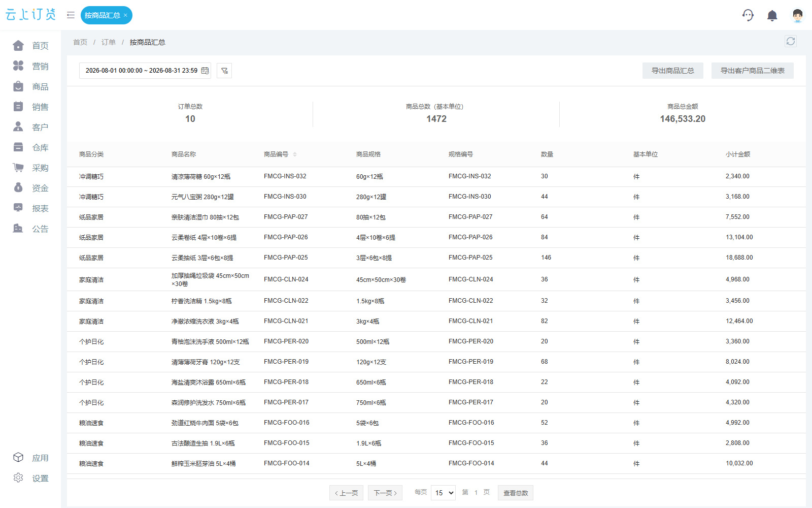812x508 pixels.
Task: Open the 营销 marketing sidebar item
Action: [x=30, y=66]
